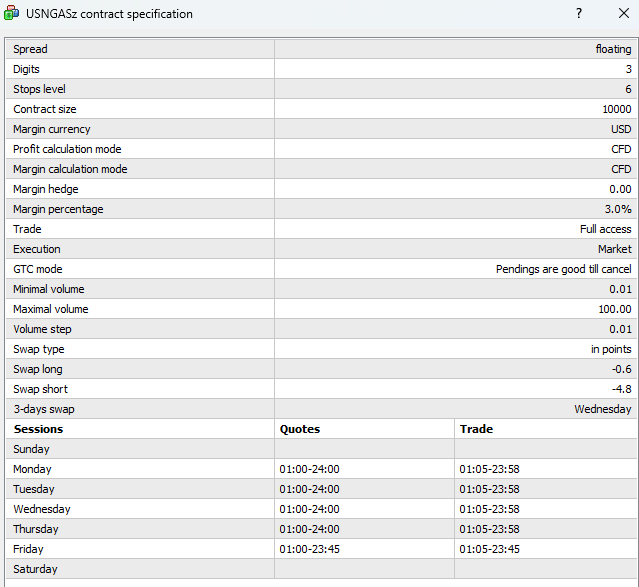Select the Swap type label

[39, 349]
